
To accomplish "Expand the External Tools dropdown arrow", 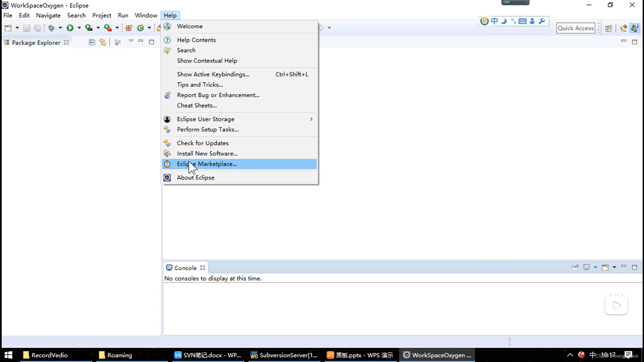I will tap(117, 28).
